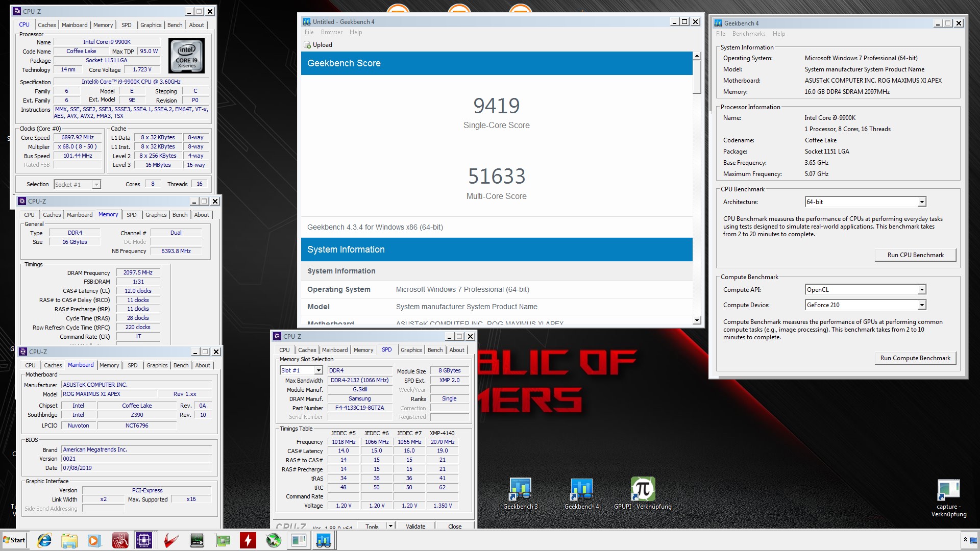Image resolution: width=980 pixels, height=551 pixels.
Task: Click the Tools button in CPU-Z
Action: pyautogui.click(x=372, y=526)
